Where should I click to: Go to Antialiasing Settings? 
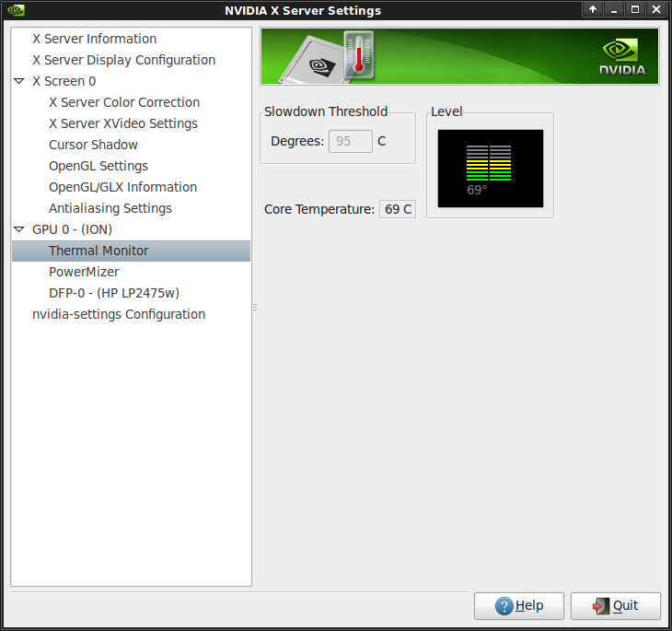pyautogui.click(x=110, y=208)
